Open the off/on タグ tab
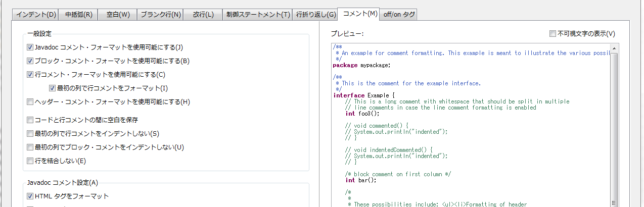 click(399, 14)
